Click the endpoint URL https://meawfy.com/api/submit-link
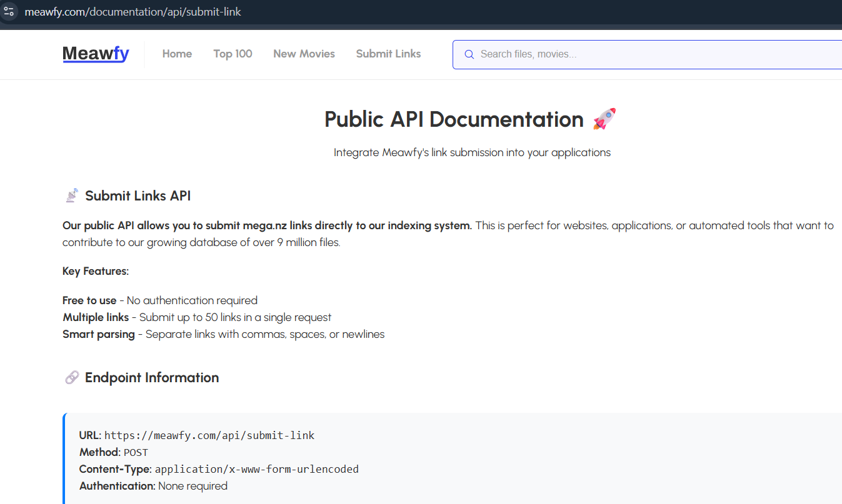The width and height of the screenshot is (842, 504). coord(209,435)
